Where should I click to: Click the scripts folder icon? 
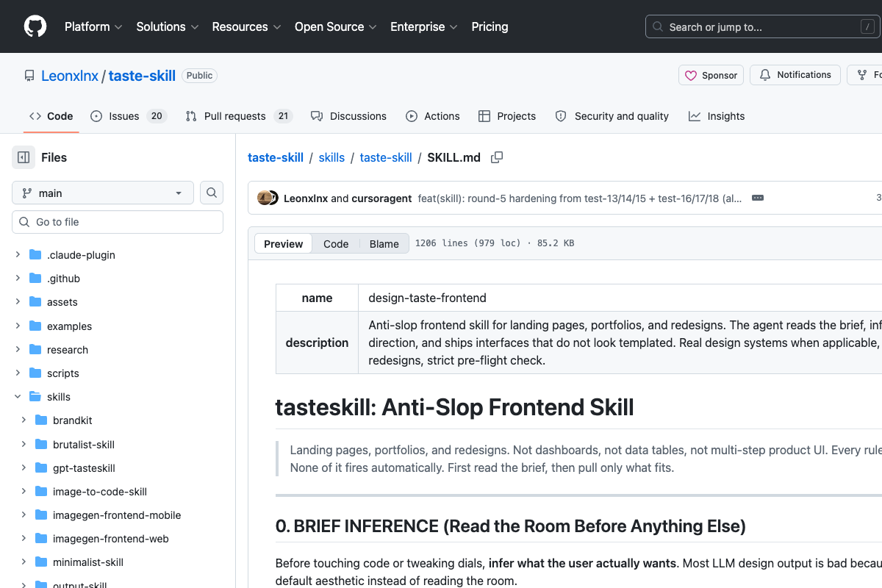coord(35,373)
